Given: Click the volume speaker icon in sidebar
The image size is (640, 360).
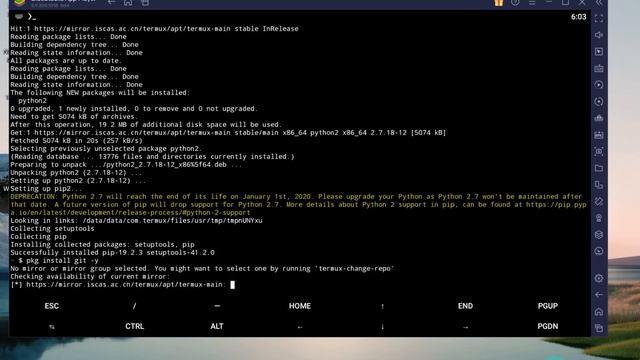Looking at the screenshot, I should coord(599,35).
